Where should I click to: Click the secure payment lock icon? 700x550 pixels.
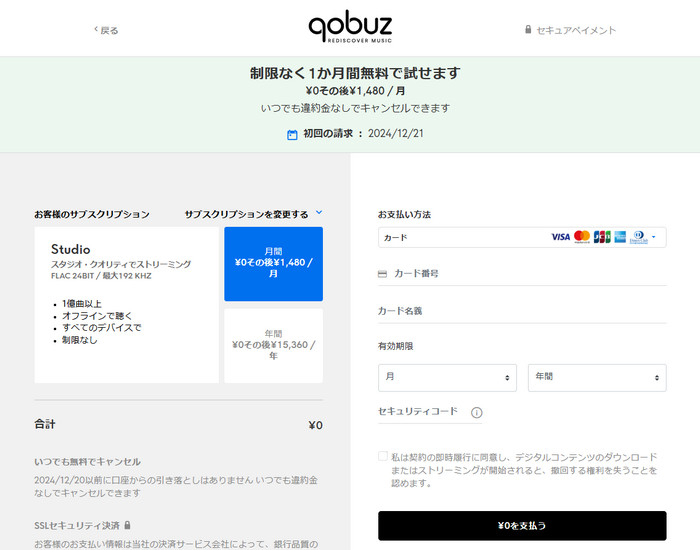[x=528, y=29]
